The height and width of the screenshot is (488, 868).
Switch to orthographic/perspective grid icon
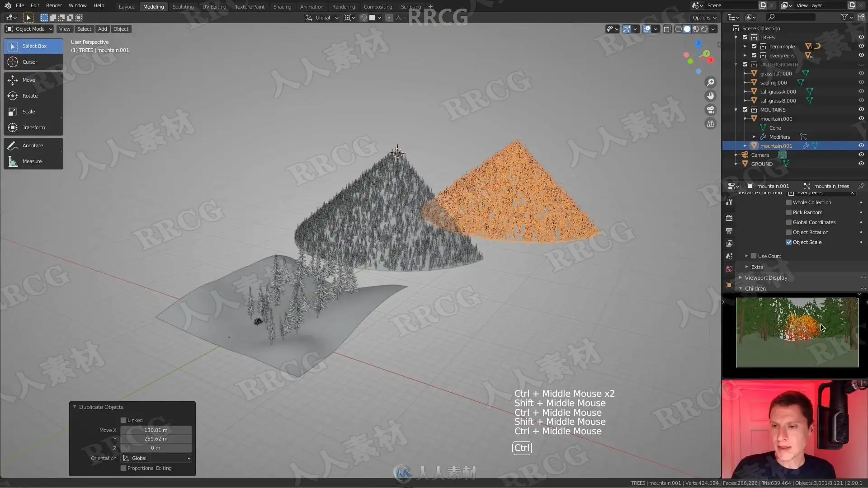(x=711, y=124)
